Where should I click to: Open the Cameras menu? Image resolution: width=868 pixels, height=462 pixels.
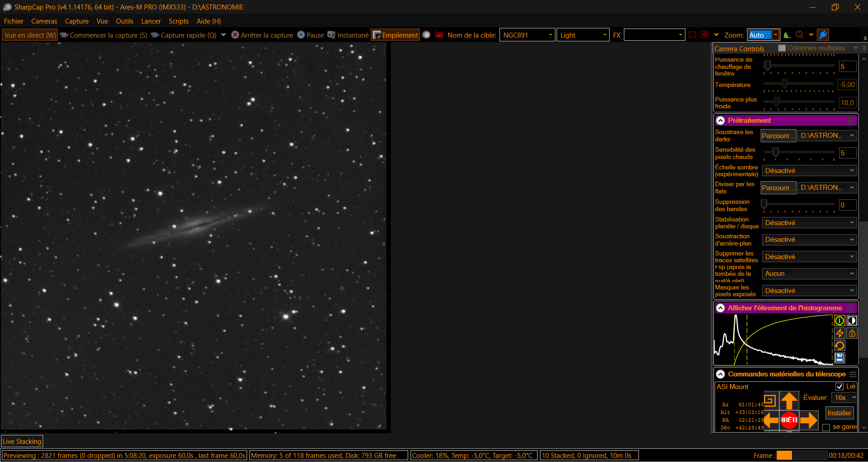(44, 21)
